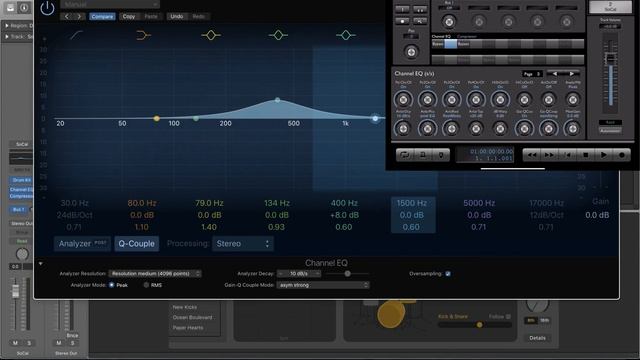The width and height of the screenshot is (640, 360).
Task: Start recording in the remote transport
Action: pos(621,155)
